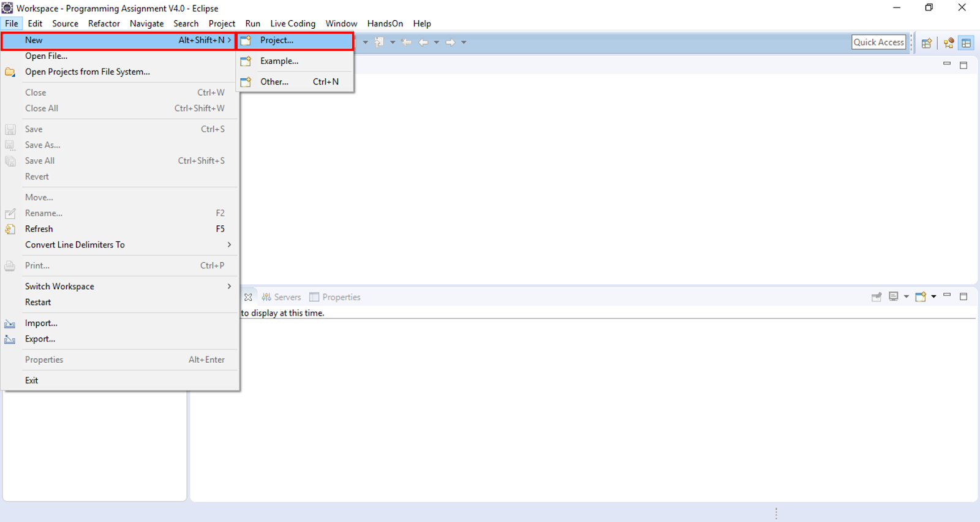Click the Forward navigation arrow in toolbar
Viewport: 980px width, 522px height.
pyautogui.click(x=450, y=42)
